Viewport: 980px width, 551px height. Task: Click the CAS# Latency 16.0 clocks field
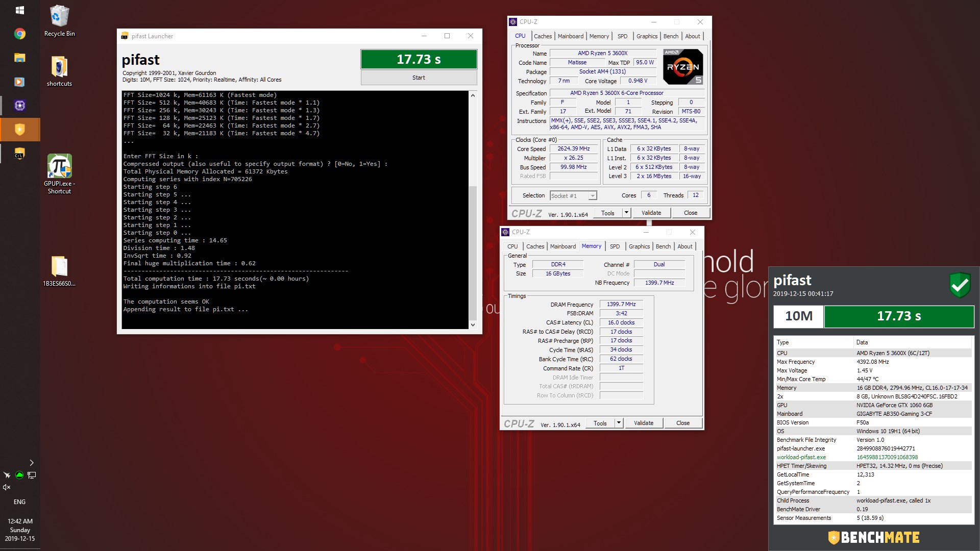(x=621, y=322)
